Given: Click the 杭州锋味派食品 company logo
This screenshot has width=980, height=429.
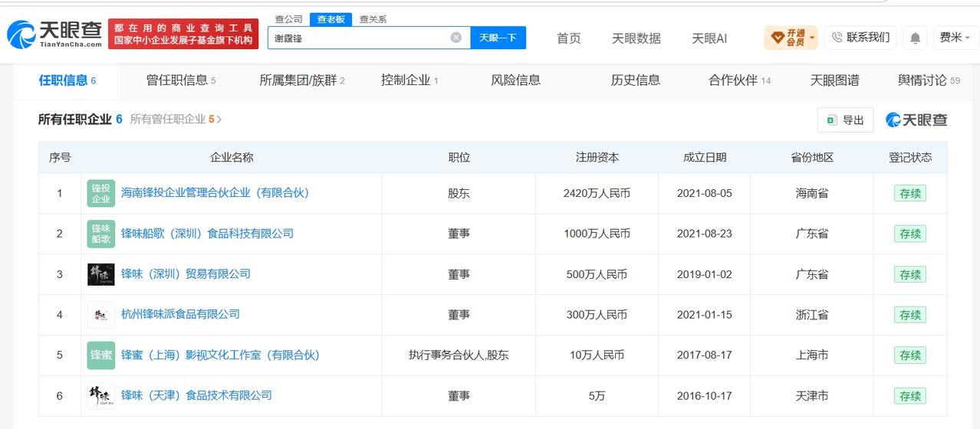Looking at the screenshot, I should pyautogui.click(x=101, y=315).
